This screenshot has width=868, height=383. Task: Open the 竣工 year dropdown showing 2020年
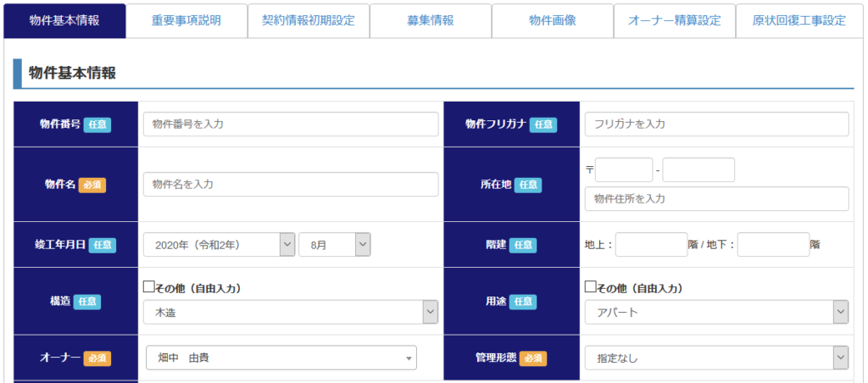(219, 245)
